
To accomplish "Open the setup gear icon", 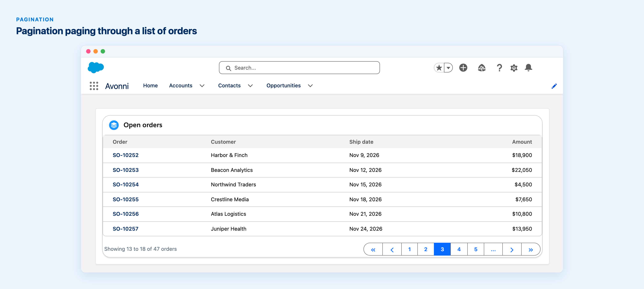I will (514, 68).
